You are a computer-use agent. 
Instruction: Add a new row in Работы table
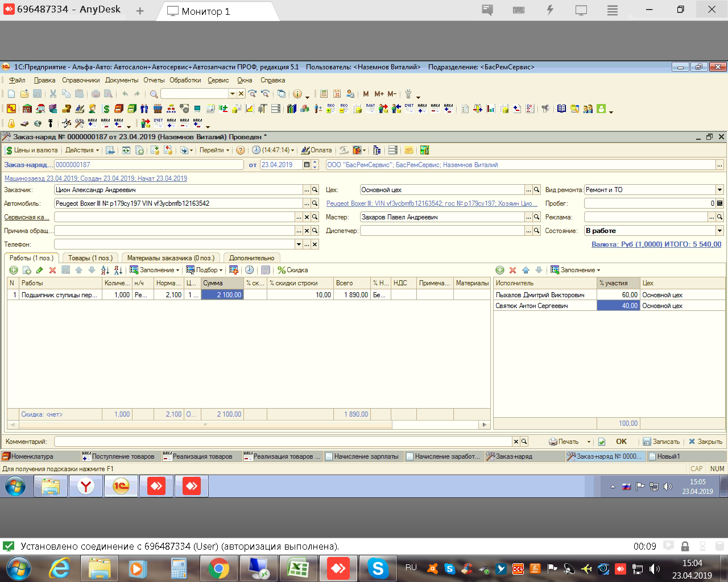tap(14, 270)
